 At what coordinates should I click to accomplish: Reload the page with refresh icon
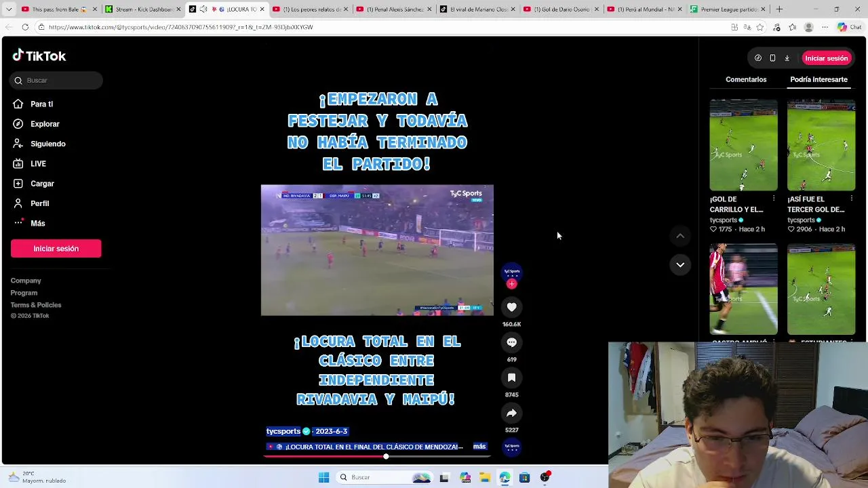pos(25,27)
